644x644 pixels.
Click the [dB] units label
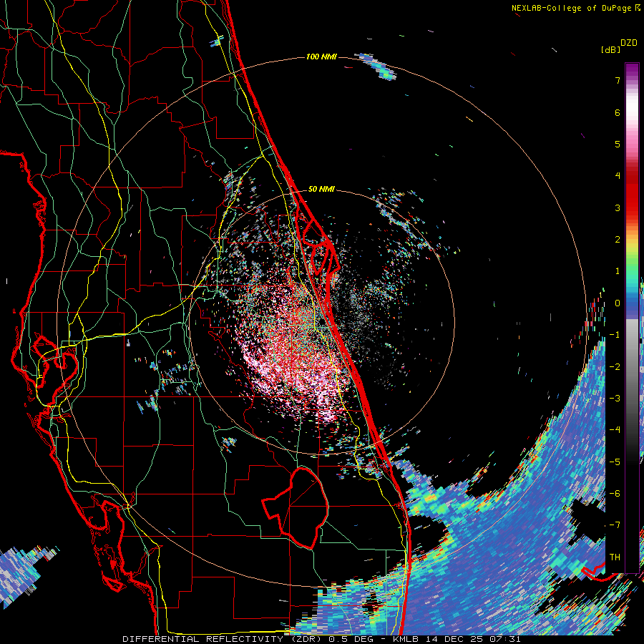pos(610,49)
